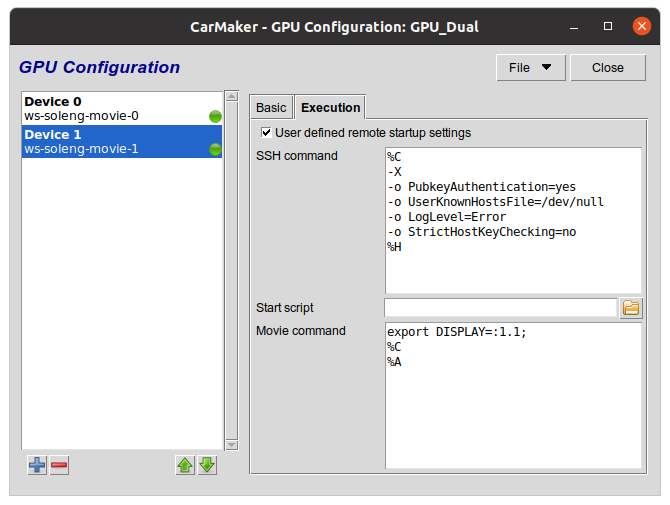The width and height of the screenshot is (670, 505).
Task: Move device down with green down arrow
Action: [207, 465]
